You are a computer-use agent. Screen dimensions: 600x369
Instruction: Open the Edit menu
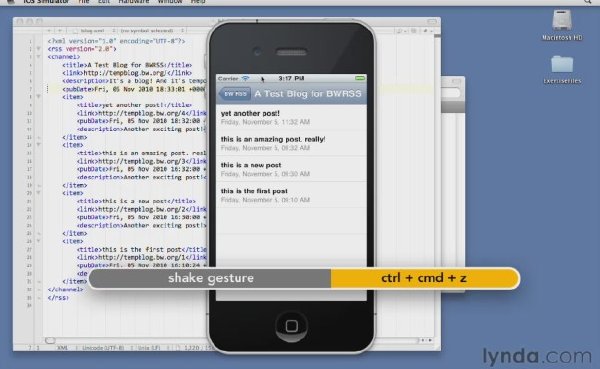tap(104, 2)
